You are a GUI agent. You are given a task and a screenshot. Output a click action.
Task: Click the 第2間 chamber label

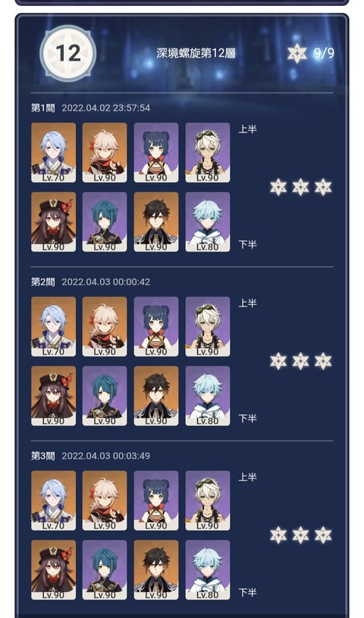pyautogui.click(x=43, y=282)
